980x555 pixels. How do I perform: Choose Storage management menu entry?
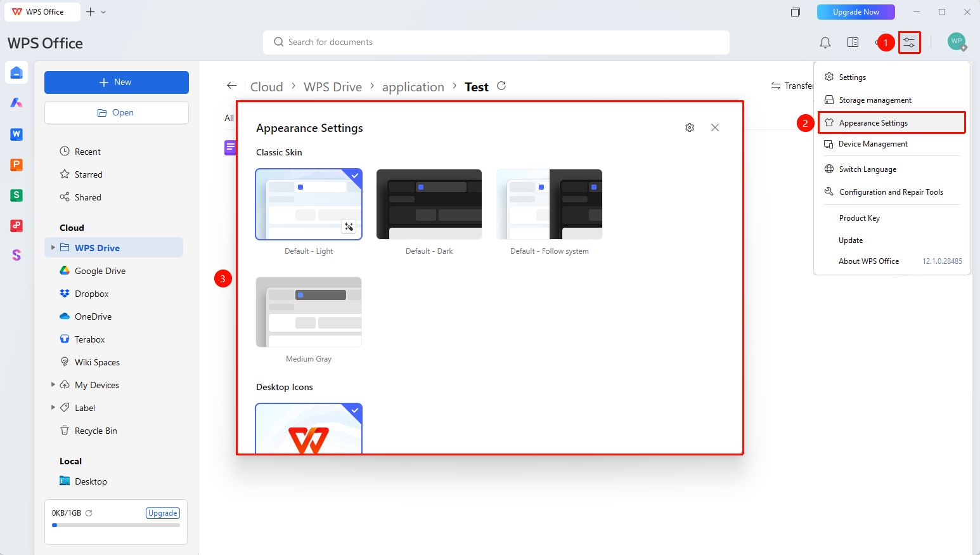point(892,100)
